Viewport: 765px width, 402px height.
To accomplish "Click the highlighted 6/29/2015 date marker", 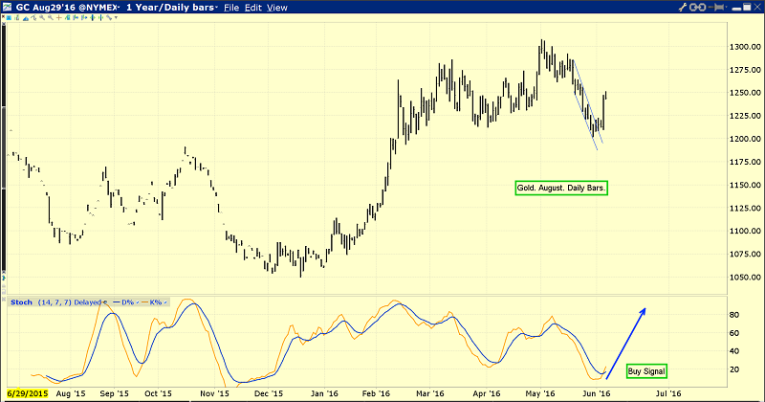I will click(26, 394).
